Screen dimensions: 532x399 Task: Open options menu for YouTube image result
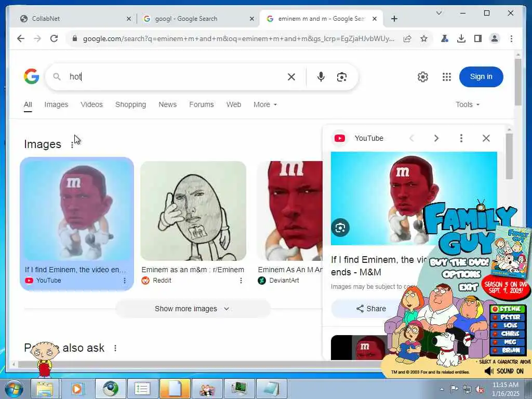click(125, 281)
